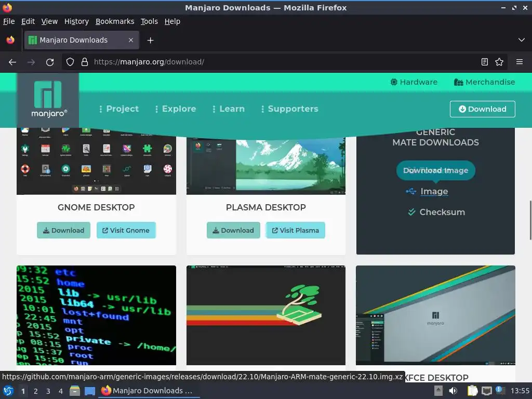Open the File menu
The image size is (532, 399).
9,21
